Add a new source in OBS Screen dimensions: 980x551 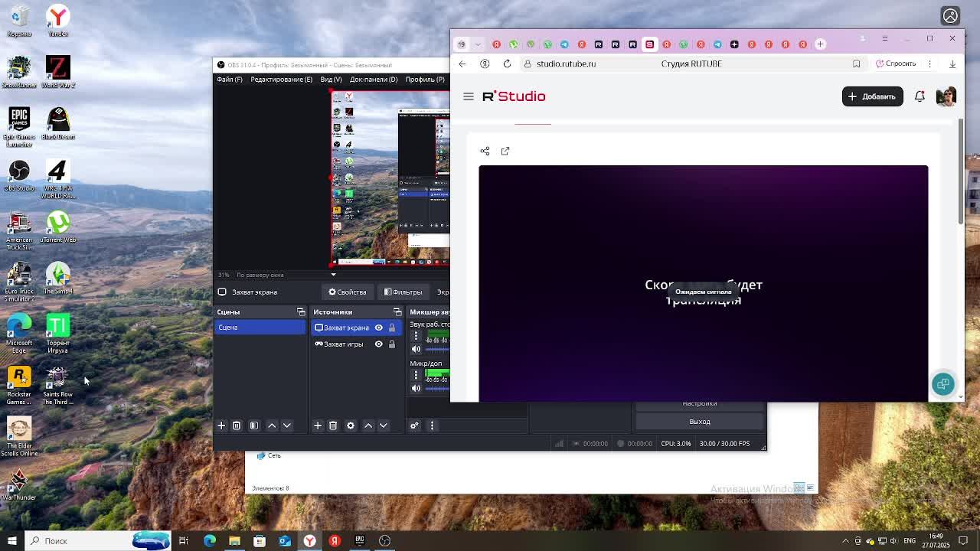pos(318,425)
